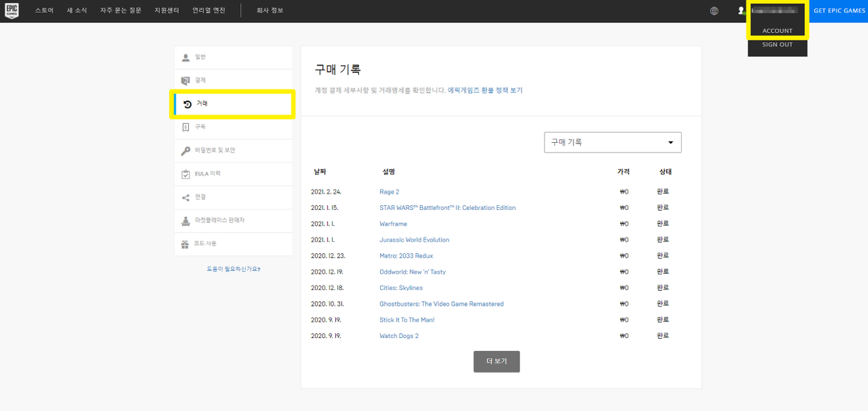Screen dimensions: 868x411
Task: Click the date 2020. 10. 31.
Action: point(327,304)
